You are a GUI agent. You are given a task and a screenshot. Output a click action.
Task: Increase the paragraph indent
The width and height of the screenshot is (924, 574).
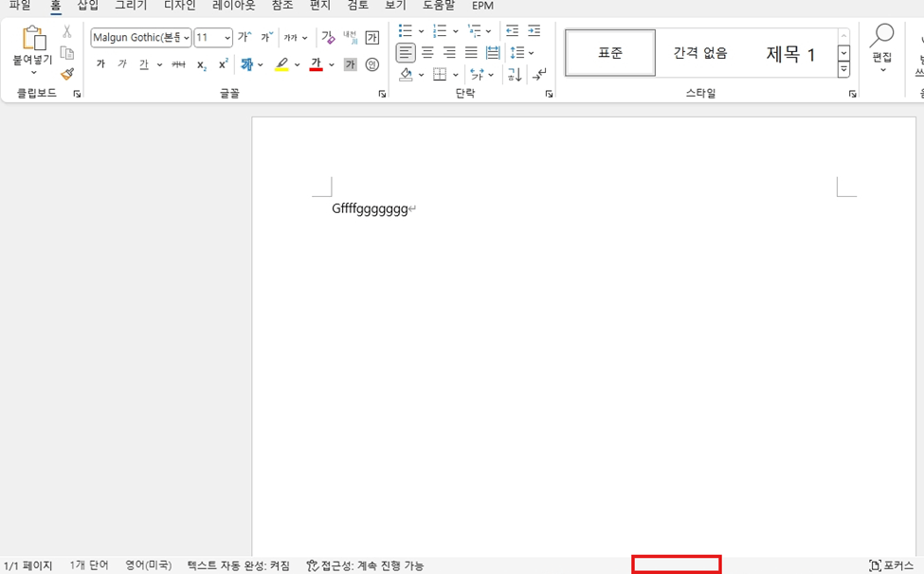click(x=534, y=30)
